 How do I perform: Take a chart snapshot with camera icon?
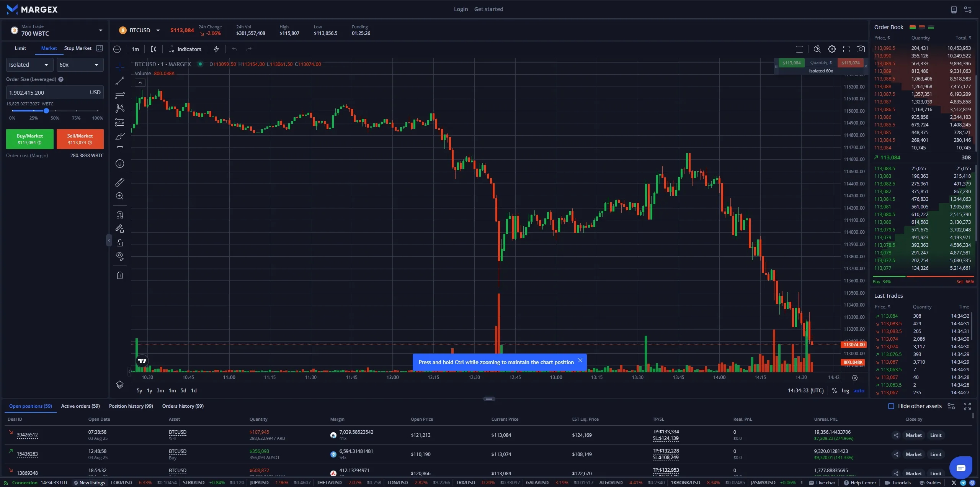coord(861,49)
